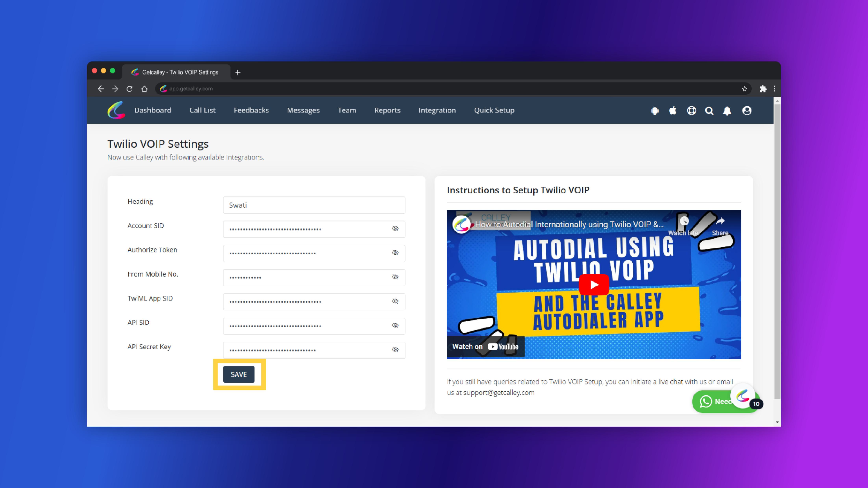Open the video title link
This screenshot has height=488, width=868.
[x=569, y=224]
